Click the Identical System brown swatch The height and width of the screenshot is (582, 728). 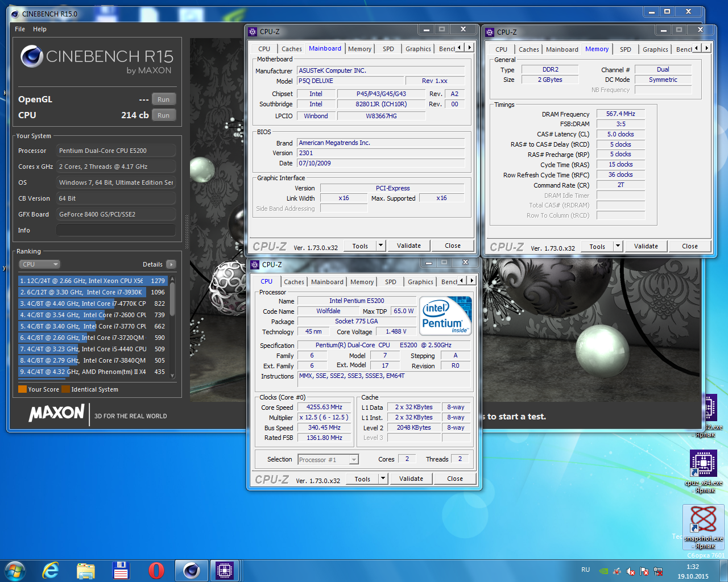tap(65, 389)
